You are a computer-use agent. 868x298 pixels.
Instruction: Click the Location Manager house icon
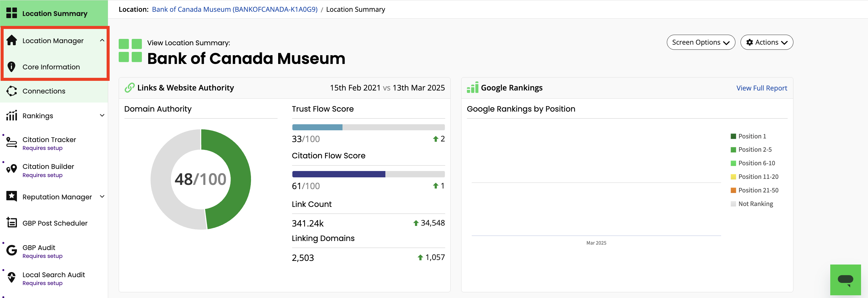tap(11, 40)
